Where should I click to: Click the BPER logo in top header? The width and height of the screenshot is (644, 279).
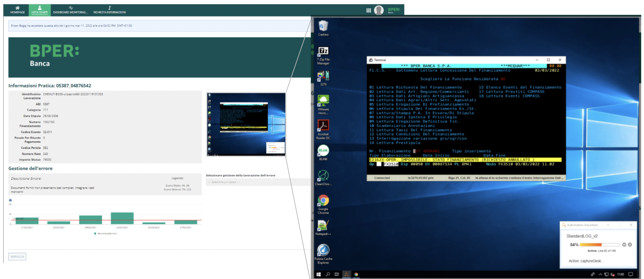[394, 10]
